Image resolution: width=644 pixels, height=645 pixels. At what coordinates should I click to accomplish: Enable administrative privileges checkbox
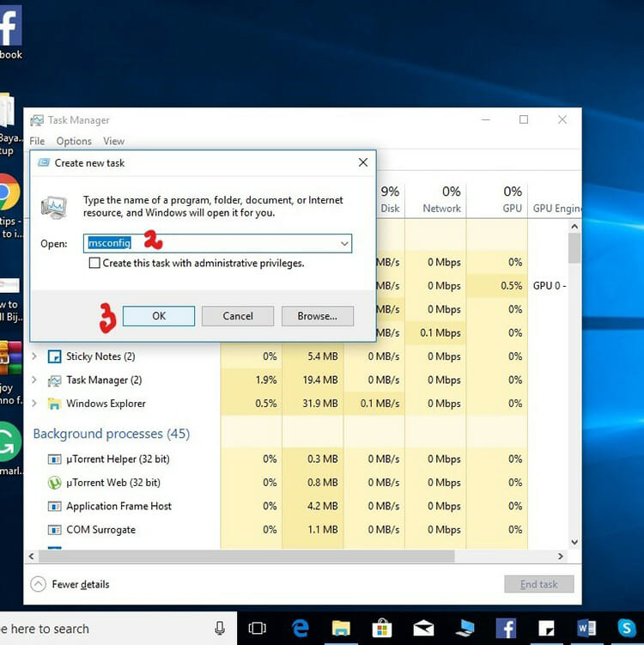point(94,263)
